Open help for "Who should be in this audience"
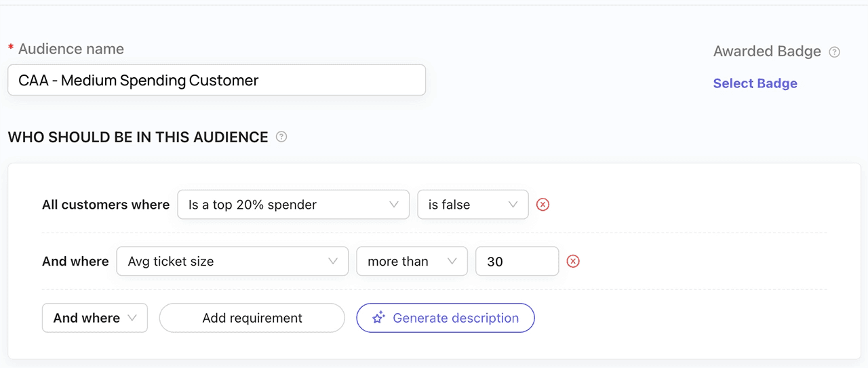The image size is (868, 368). pos(281,137)
